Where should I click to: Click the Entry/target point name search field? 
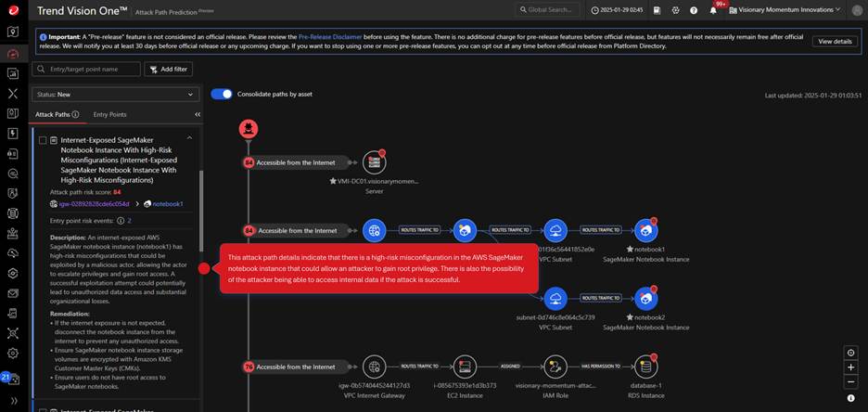86,70
